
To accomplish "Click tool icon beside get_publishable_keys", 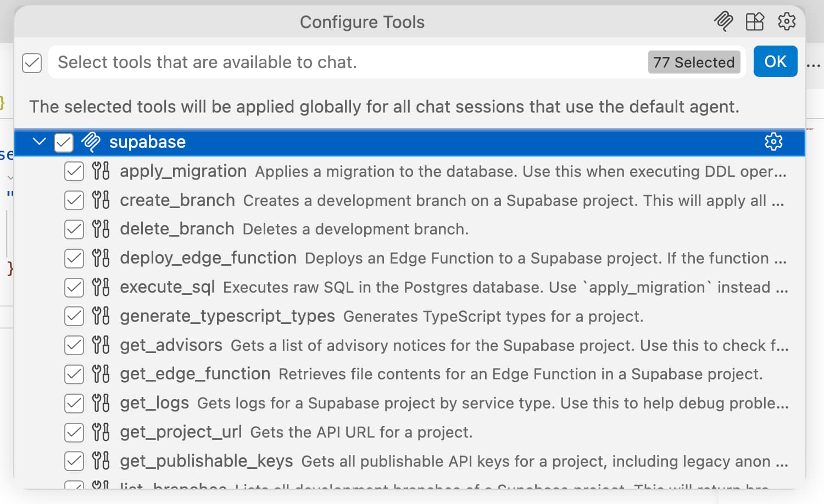I will [101, 461].
